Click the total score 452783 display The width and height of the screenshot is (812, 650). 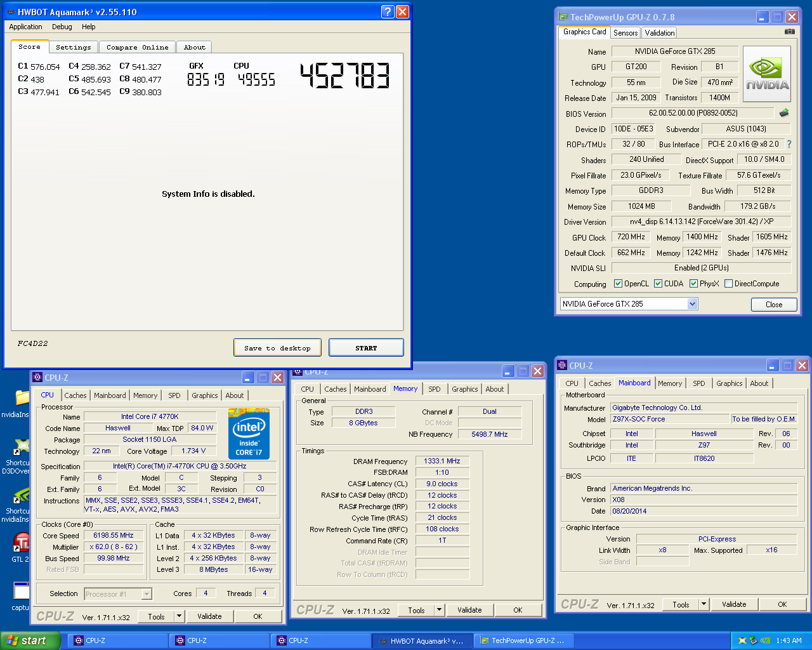tap(344, 76)
